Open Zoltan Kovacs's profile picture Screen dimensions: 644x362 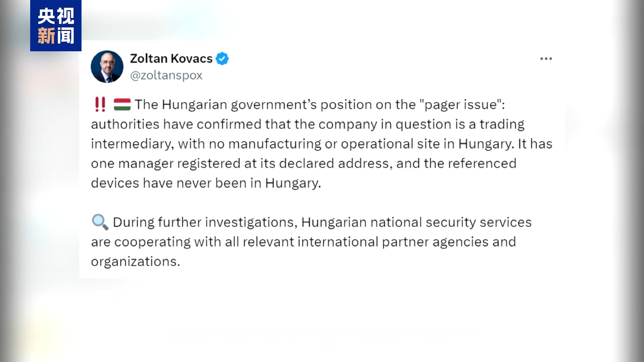point(107,67)
